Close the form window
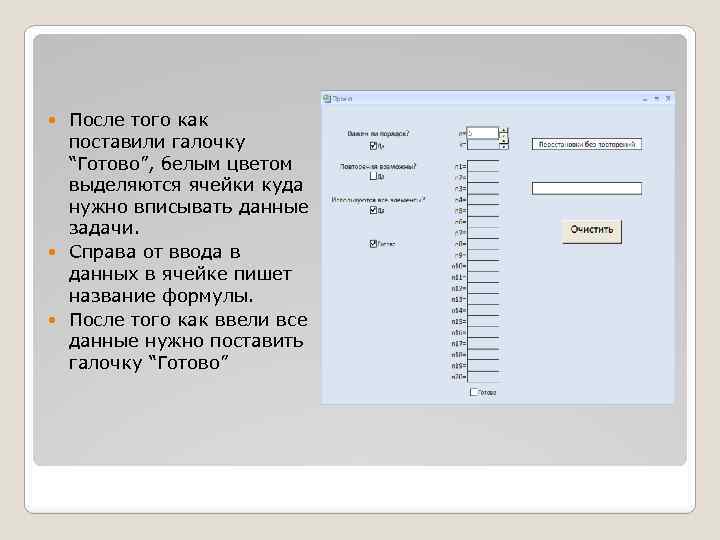The height and width of the screenshot is (540, 720). click(668, 99)
